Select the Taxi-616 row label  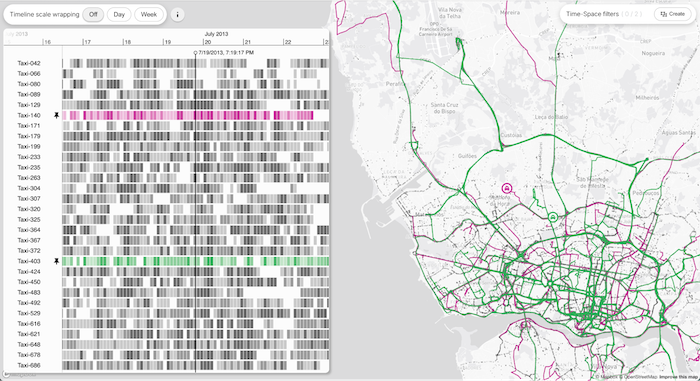29,323
